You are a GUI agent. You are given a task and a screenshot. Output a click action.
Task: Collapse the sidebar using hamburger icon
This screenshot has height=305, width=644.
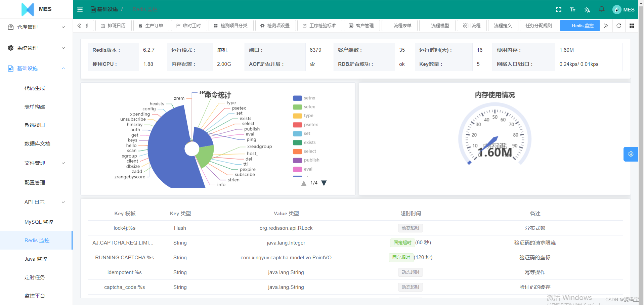click(x=80, y=9)
